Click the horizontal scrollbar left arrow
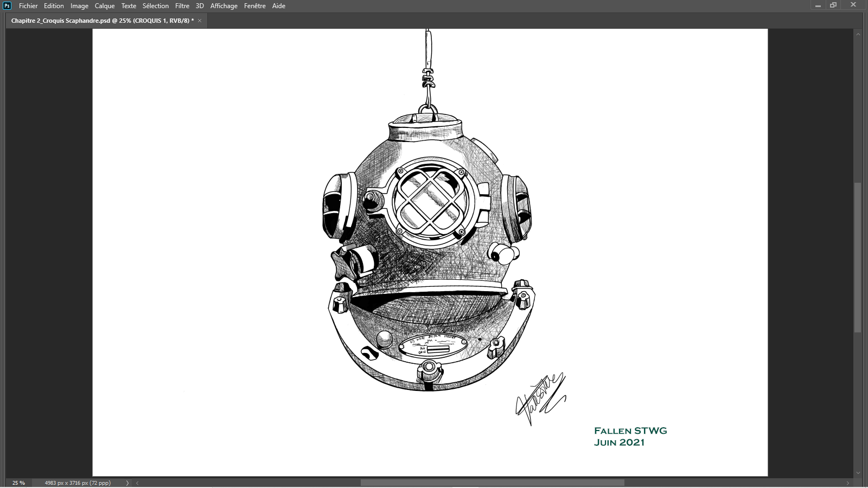The height and width of the screenshot is (488, 868). click(137, 483)
